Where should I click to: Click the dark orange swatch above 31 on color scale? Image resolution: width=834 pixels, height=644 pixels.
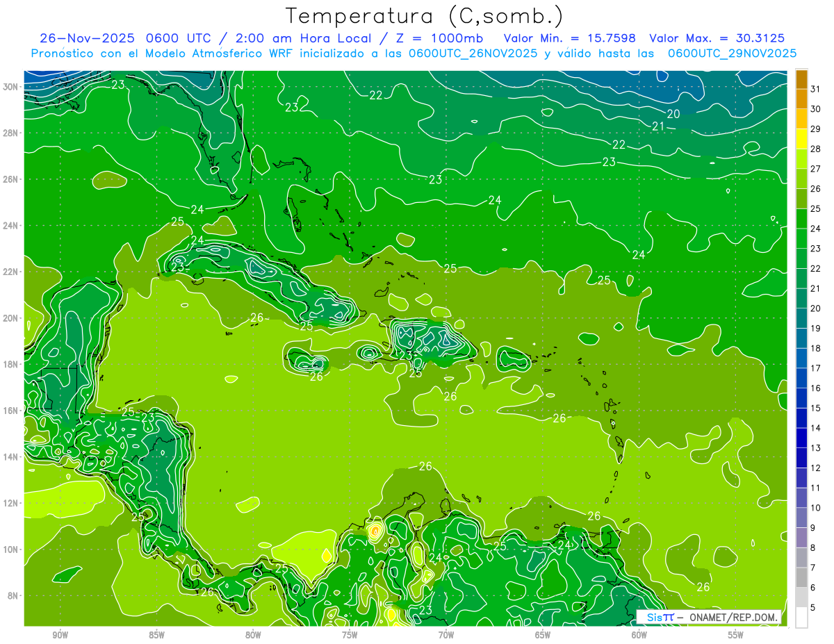801,79
